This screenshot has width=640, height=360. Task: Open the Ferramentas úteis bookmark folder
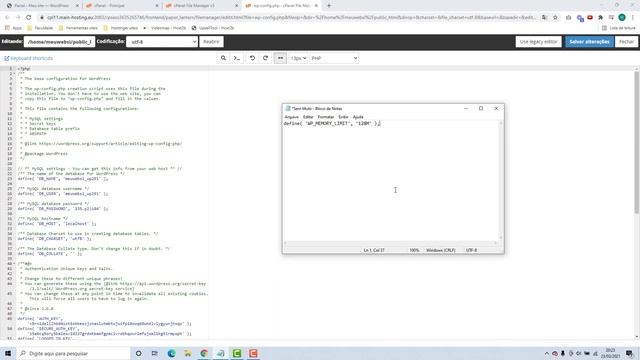pos(78,28)
